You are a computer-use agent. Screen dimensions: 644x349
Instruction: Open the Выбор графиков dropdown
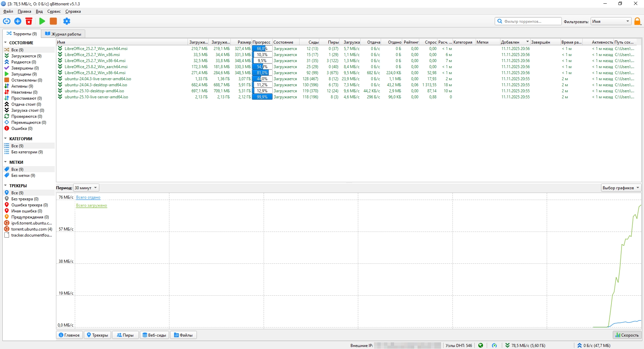click(x=621, y=188)
